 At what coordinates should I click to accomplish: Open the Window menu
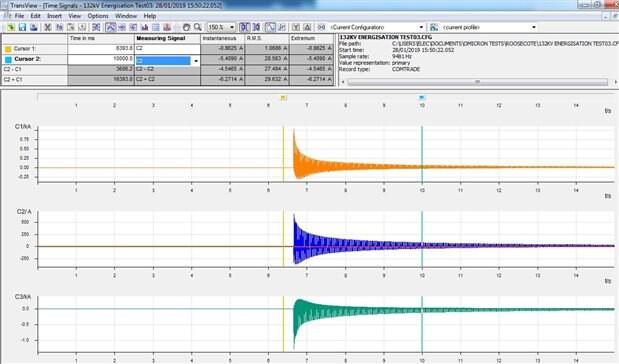tap(126, 16)
